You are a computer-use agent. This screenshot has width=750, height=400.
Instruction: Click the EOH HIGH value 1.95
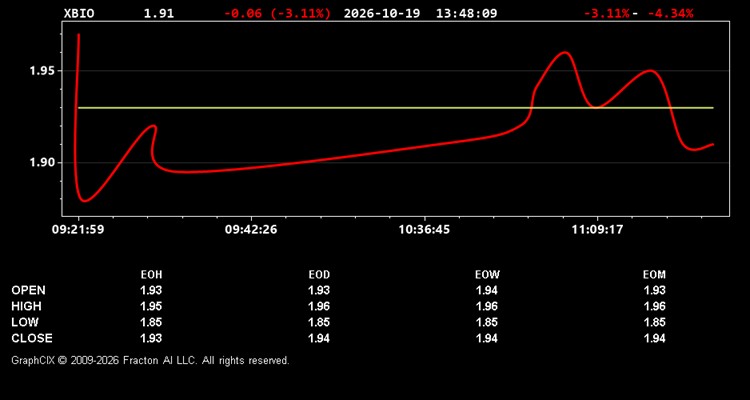pos(151,306)
